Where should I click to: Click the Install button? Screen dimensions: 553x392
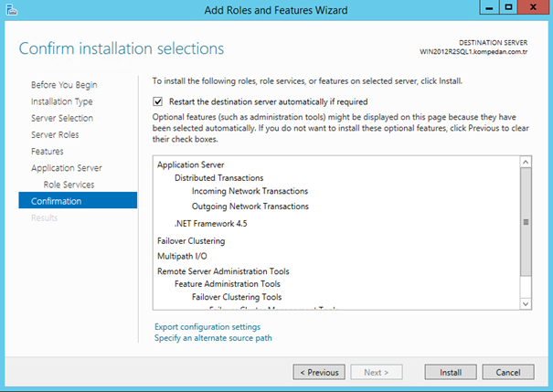pos(450,372)
